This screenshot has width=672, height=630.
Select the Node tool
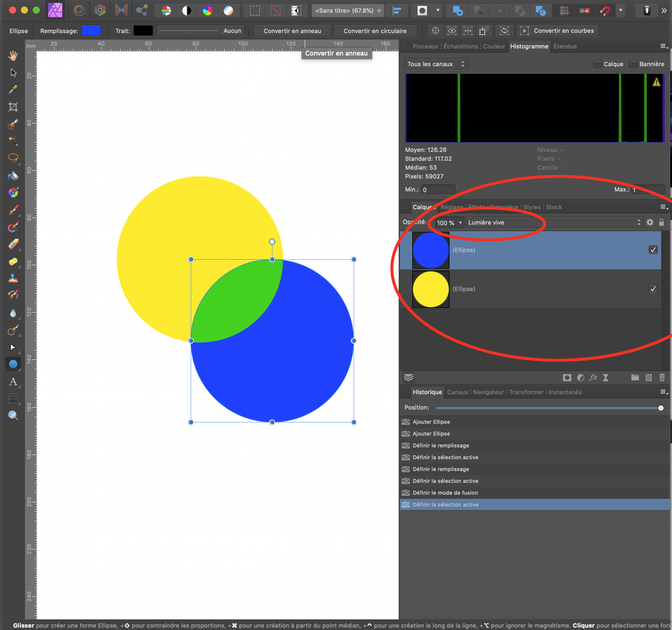(13, 347)
